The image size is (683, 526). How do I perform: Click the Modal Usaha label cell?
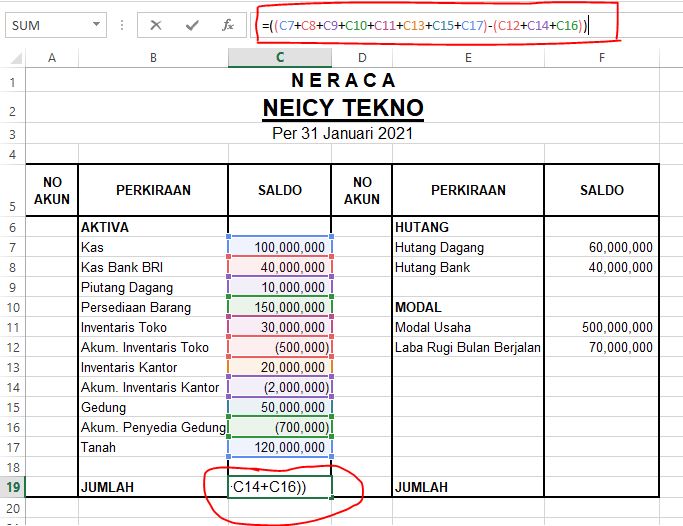pyautogui.click(x=468, y=327)
